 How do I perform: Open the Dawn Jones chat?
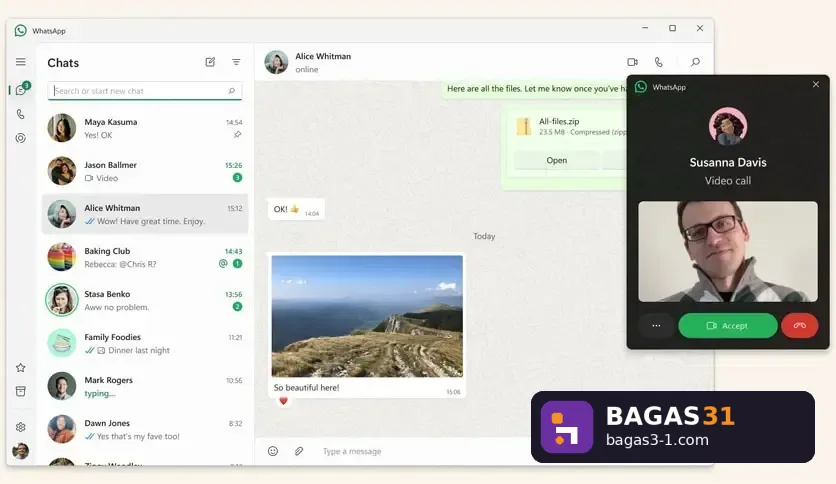144,430
